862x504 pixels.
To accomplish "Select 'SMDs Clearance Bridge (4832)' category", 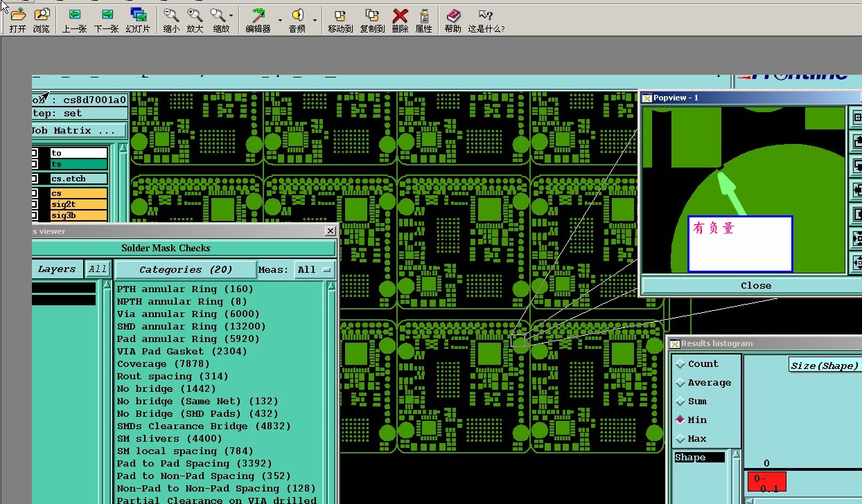I will tap(204, 426).
